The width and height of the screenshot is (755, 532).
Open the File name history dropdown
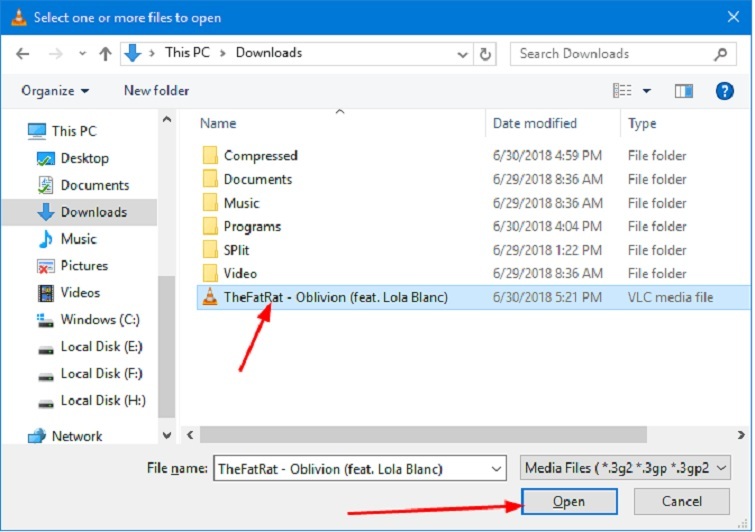(x=497, y=469)
